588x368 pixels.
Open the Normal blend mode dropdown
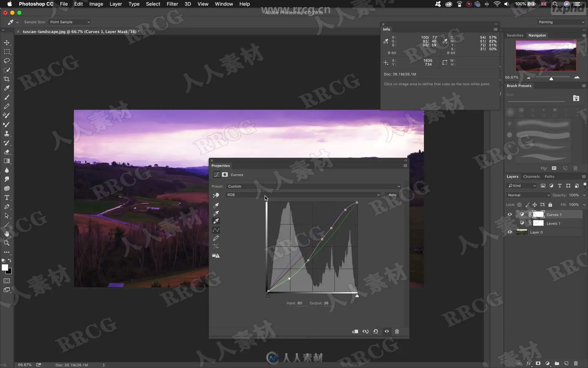[x=528, y=195]
